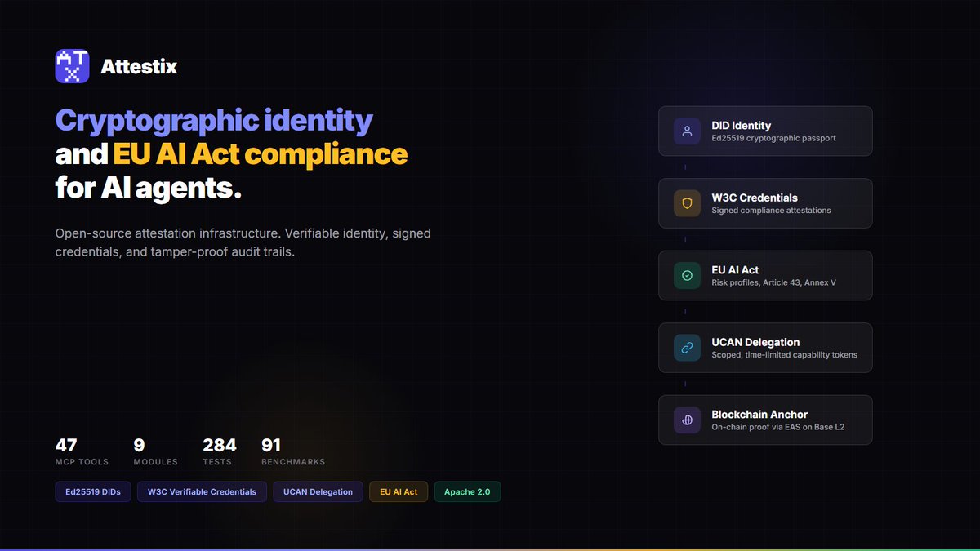Select the green Apache 2.0 tag
This screenshot has width=980, height=551.
(x=467, y=491)
